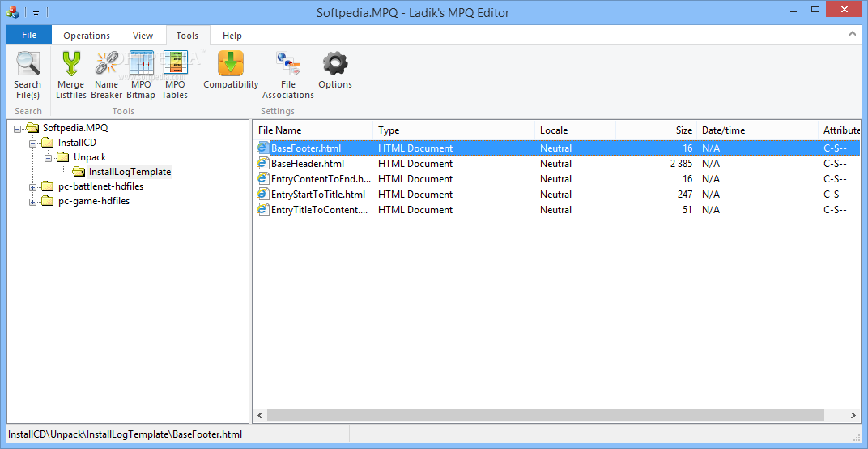Click the status bar path text
The image size is (868, 449).
tap(126, 434)
